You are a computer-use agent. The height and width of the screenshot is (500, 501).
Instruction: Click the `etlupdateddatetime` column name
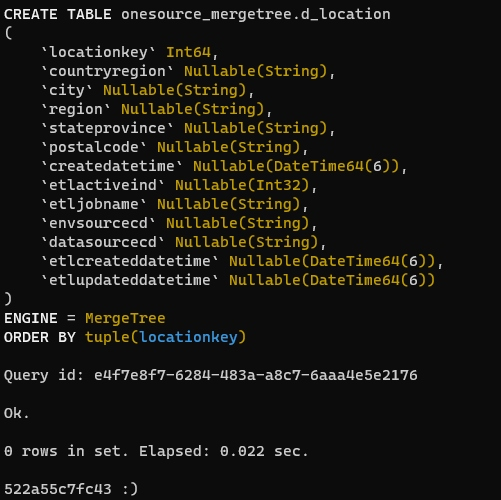[130, 280]
